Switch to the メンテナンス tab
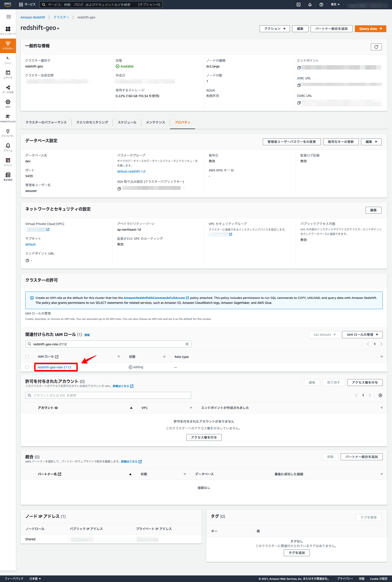Screen dimensions: 392x582 coord(155,122)
